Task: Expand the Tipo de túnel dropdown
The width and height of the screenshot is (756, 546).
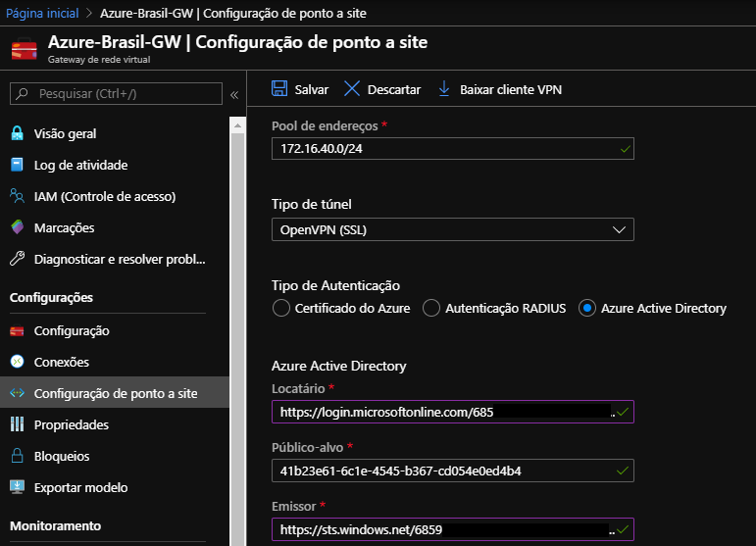Action: coord(452,229)
